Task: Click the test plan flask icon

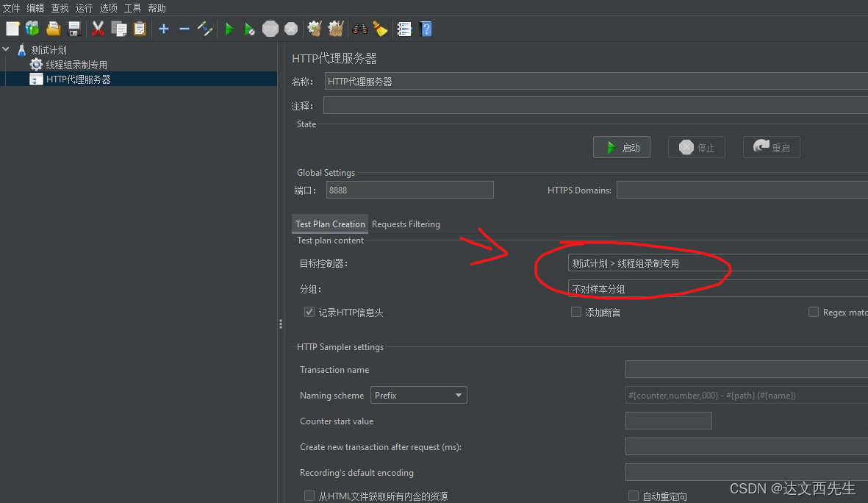Action: (x=21, y=50)
